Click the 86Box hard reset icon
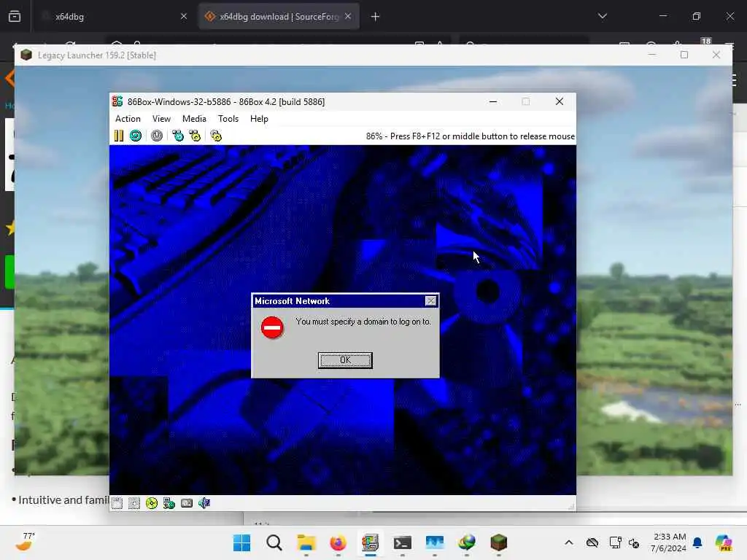 (136, 136)
